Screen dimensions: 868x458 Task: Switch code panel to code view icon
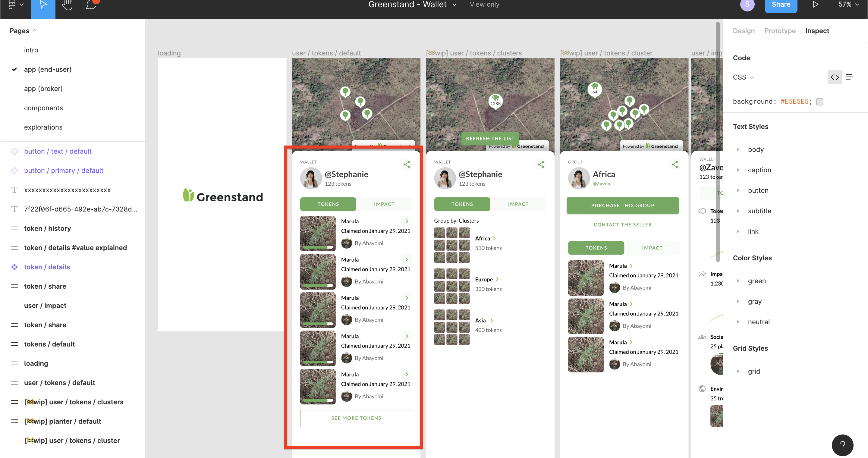click(834, 77)
